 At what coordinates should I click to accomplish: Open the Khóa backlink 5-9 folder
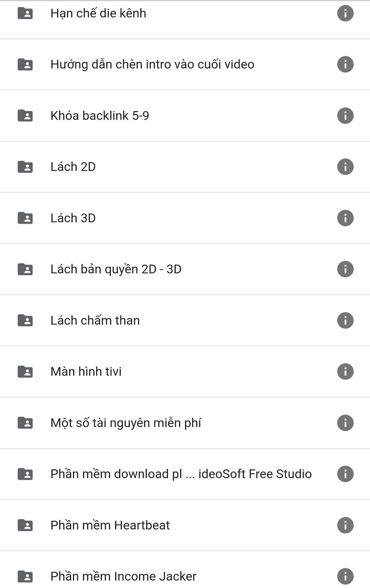pyautogui.click(x=185, y=116)
